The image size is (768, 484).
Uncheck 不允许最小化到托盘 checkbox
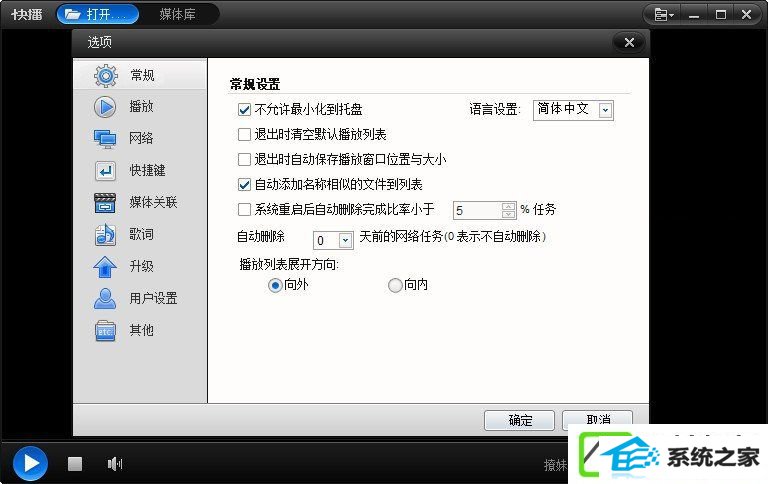click(244, 109)
